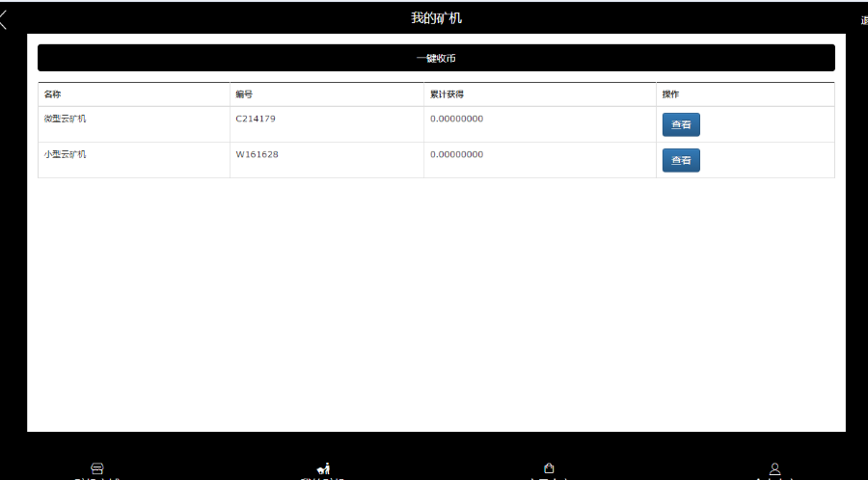Click the cut-off link at top right
Viewport: 868px width, 480px height.
(x=864, y=21)
